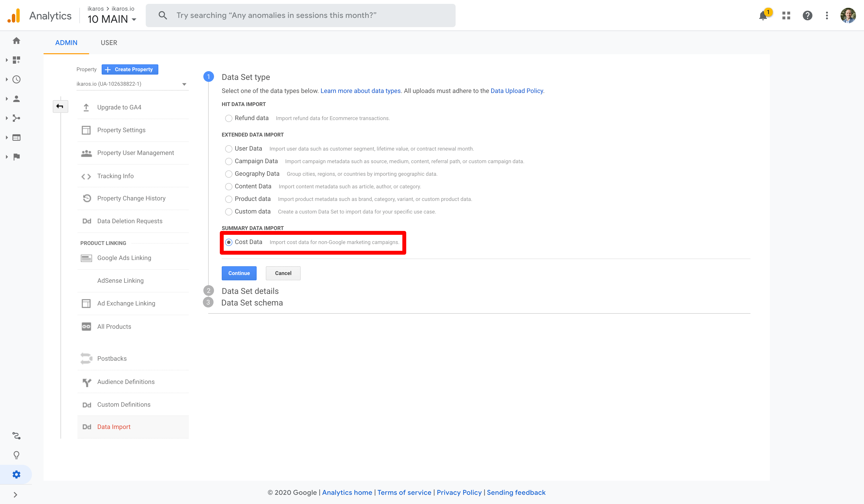Expand the left sidebar navigation chevron

pos(15,494)
